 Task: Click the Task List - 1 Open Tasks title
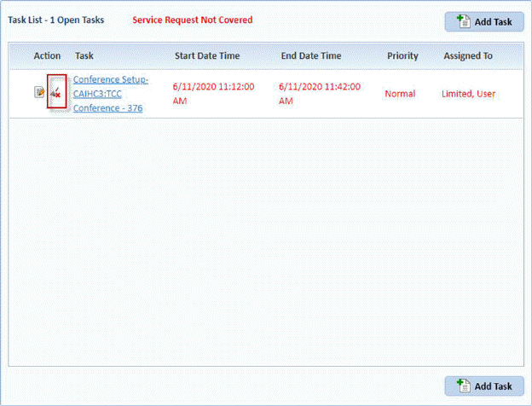[x=62, y=20]
